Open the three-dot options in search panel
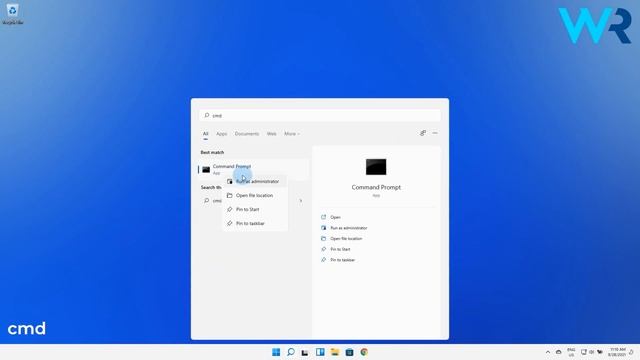 (x=435, y=133)
